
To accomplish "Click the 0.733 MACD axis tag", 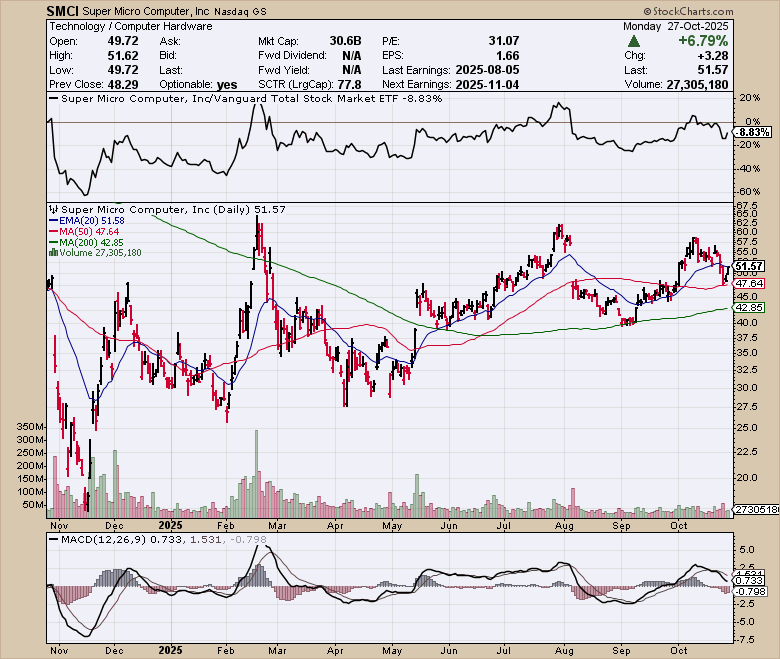I will point(749,581).
